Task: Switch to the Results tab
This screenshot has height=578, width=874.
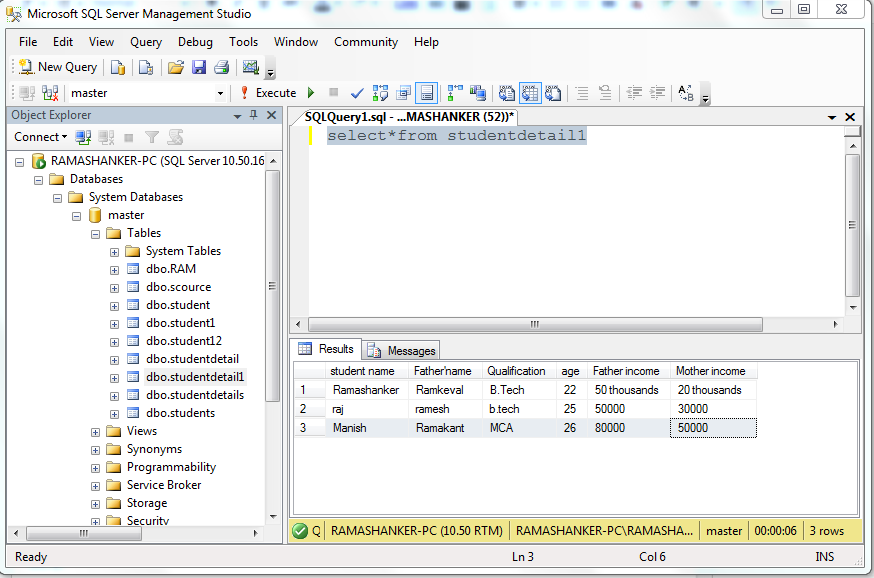Action: 327,349
